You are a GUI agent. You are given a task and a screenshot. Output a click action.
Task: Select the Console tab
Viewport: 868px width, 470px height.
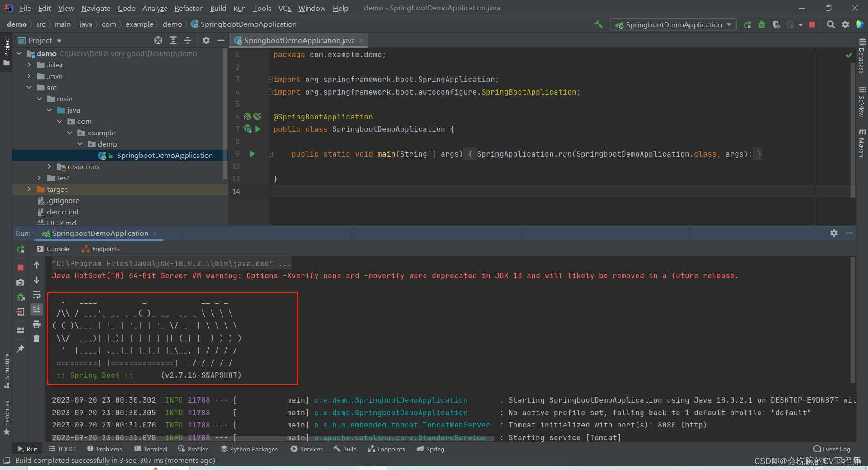[53, 249]
